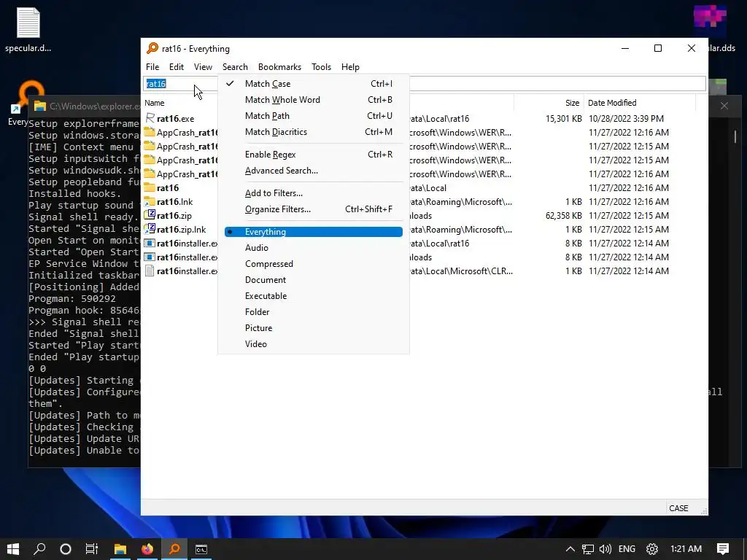
Task: Open the View menu
Action: [x=203, y=67]
